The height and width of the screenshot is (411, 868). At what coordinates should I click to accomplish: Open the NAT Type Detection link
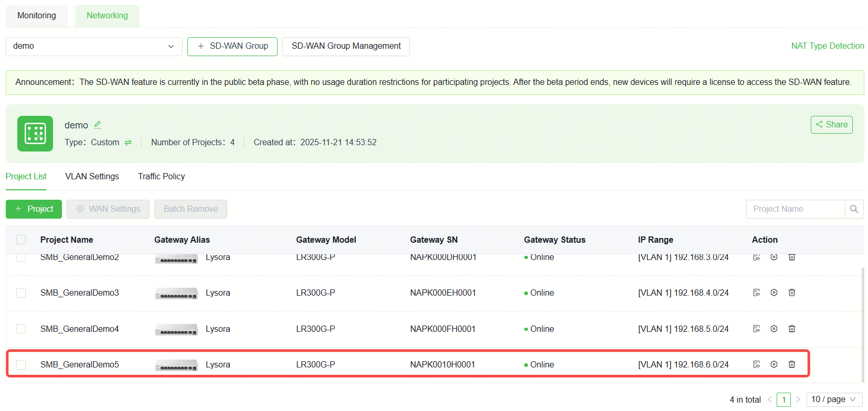pos(828,46)
